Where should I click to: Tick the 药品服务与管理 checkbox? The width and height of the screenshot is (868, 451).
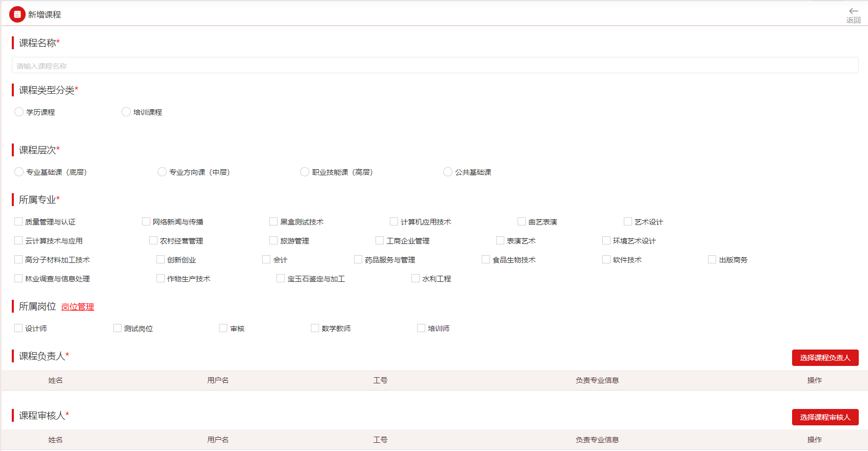point(358,259)
